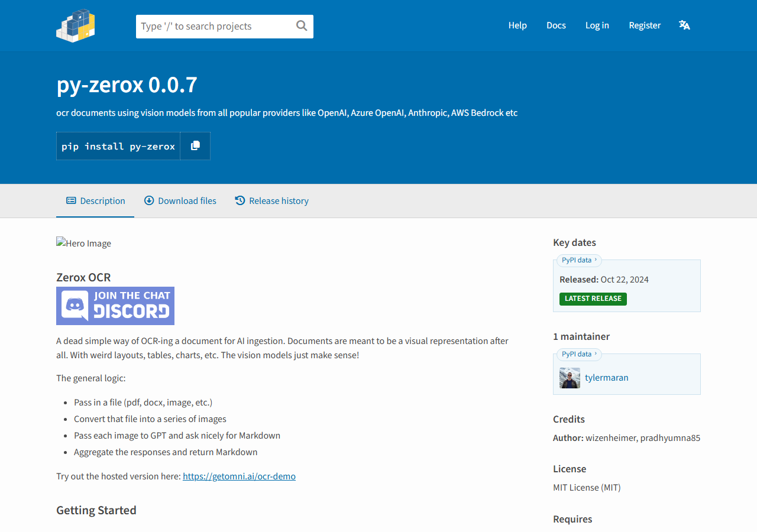Open the getomni.ai ocr-demo link
Image resolution: width=757 pixels, height=532 pixels.
(x=239, y=476)
